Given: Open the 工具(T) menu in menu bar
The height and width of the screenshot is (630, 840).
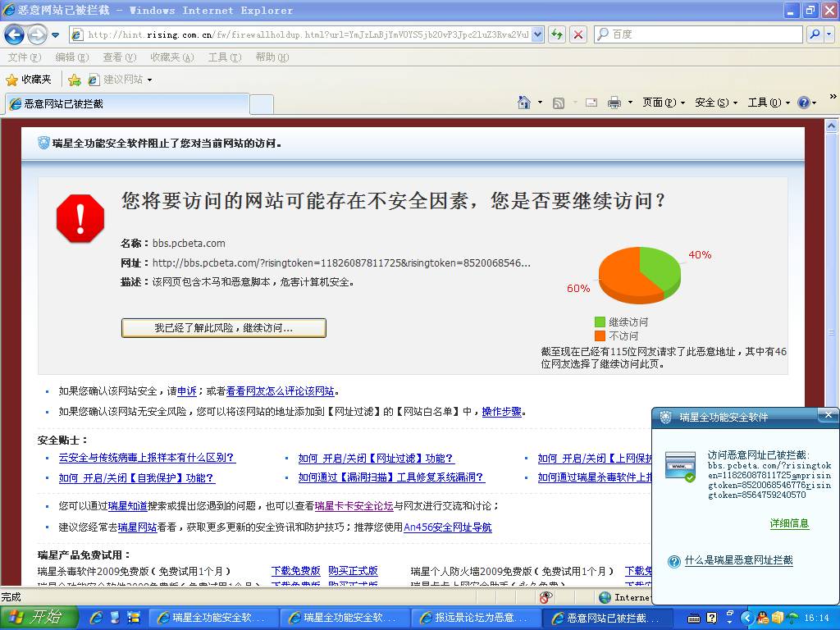Looking at the screenshot, I should click(225, 57).
